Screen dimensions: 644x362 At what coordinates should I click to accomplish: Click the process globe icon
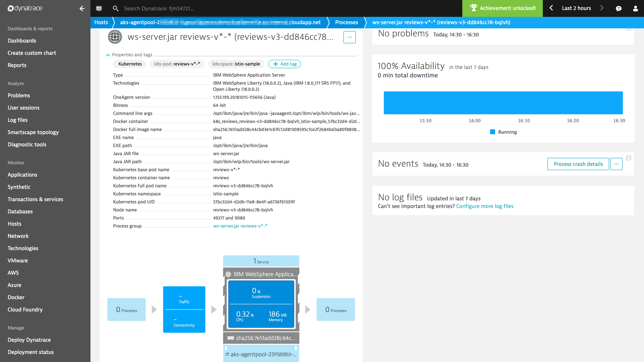tap(115, 37)
